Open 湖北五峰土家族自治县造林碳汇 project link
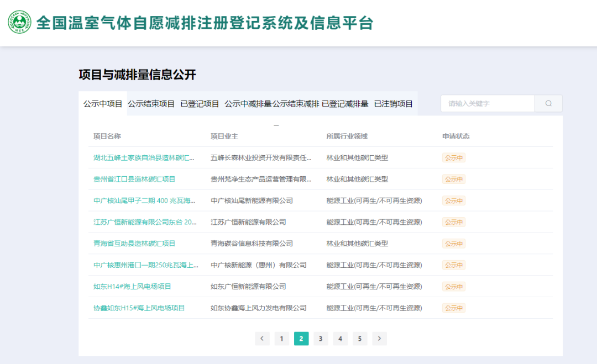597x364 pixels. click(x=144, y=157)
